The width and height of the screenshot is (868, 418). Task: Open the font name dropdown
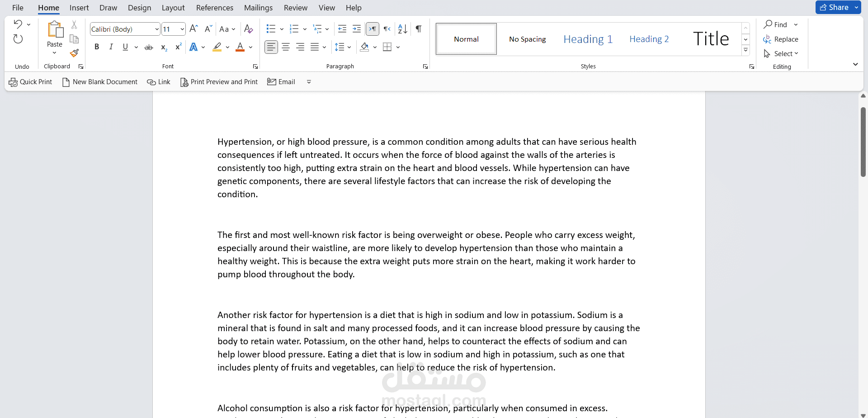[156, 29]
